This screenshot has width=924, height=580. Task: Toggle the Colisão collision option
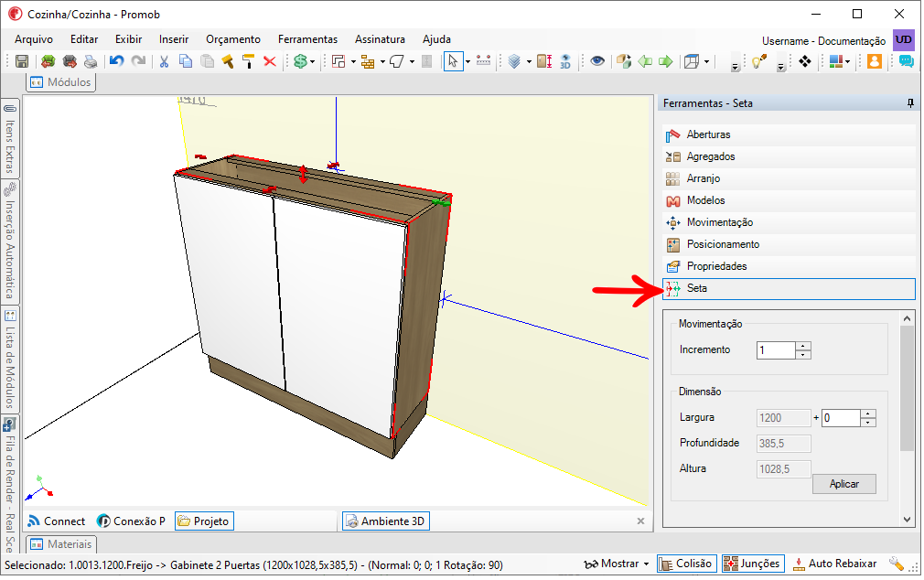[x=686, y=564]
